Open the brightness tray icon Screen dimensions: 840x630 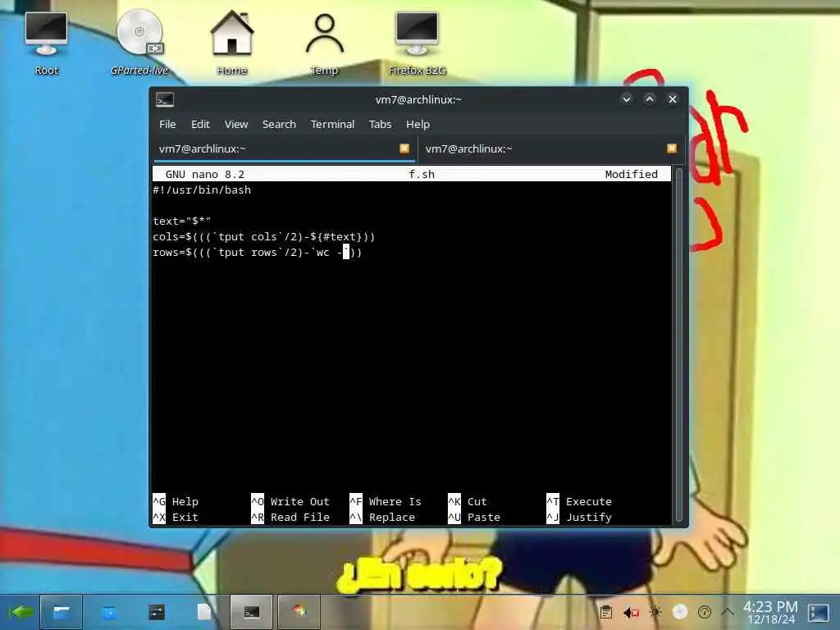(655, 612)
